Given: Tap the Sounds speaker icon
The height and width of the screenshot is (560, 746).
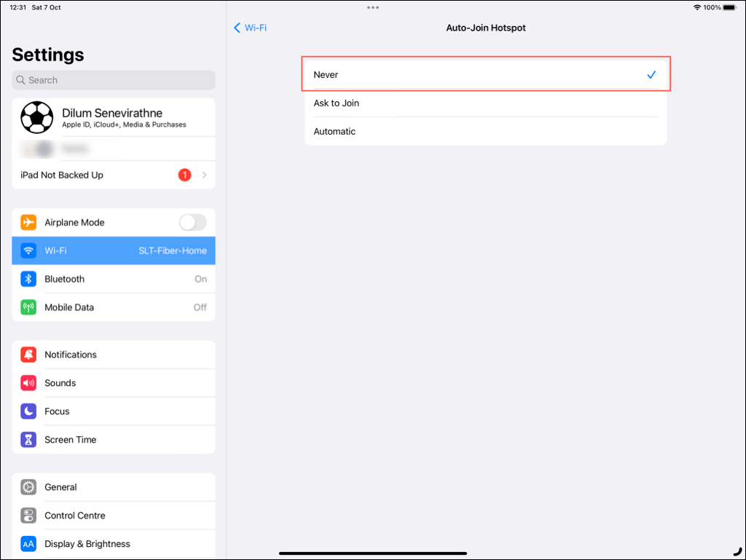Looking at the screenshot, I should 28,383.
